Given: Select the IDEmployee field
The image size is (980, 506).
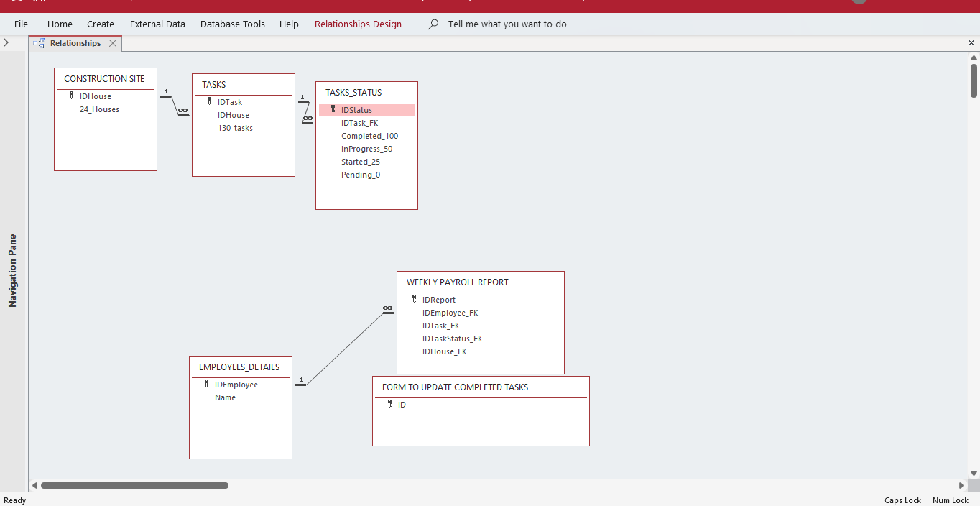Looking at the screenshot, I should pos(236,385).
